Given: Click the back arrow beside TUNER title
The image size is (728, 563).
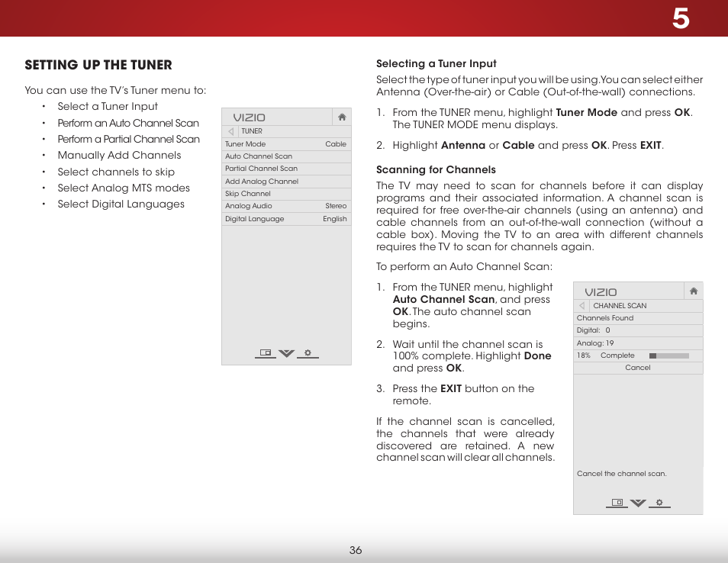Looking at the screenshot, I should (x=230, y=131).
